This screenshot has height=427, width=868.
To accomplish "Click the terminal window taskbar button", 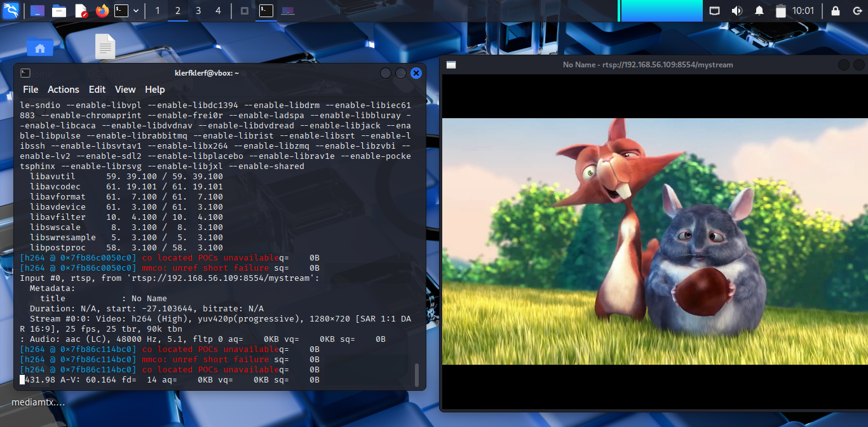I will 266,11.
